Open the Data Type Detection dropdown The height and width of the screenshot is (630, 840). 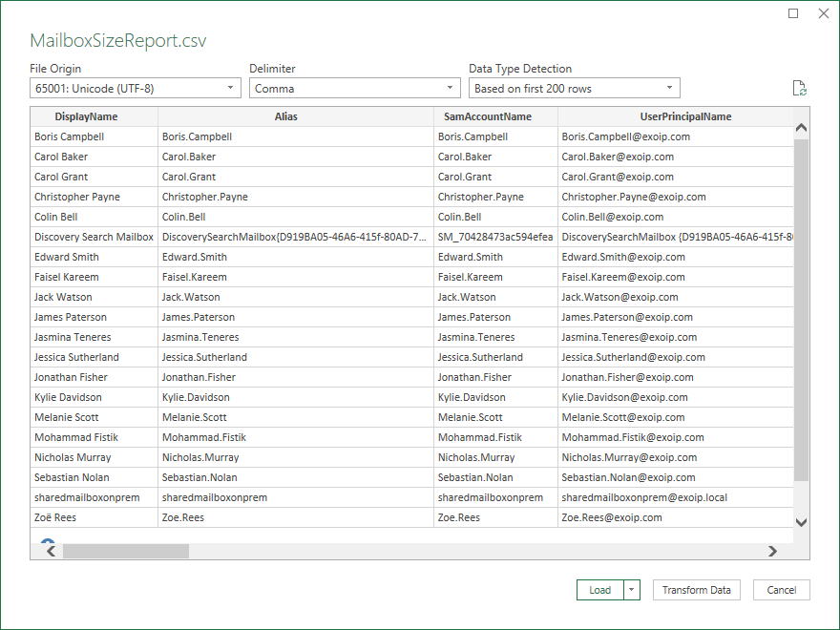click(668, 87)
